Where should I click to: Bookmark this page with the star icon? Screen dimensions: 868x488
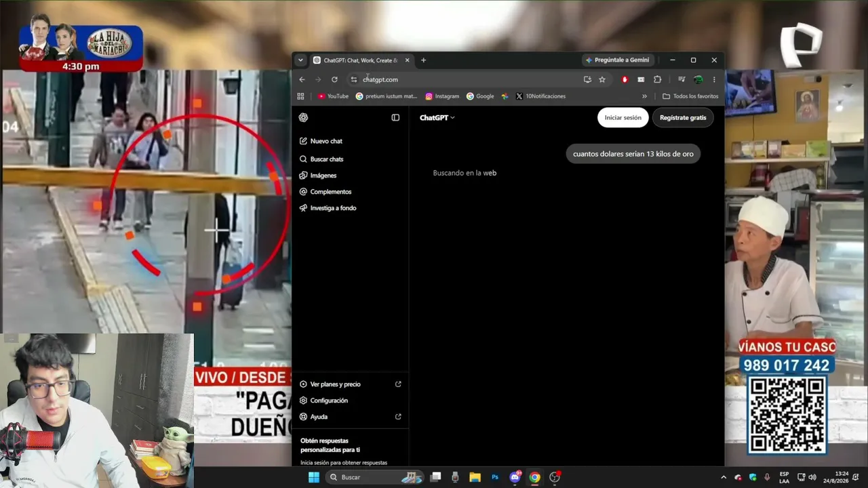click(601, 79)
